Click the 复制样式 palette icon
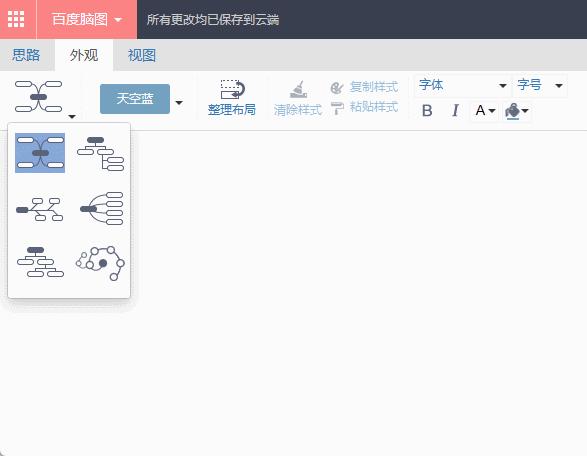Viewport: 587px width, 456px height. [337, 88]
